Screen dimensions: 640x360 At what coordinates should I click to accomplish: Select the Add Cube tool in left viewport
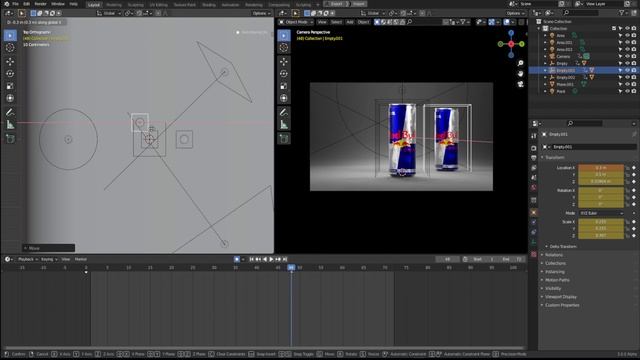tap(10, 139)
